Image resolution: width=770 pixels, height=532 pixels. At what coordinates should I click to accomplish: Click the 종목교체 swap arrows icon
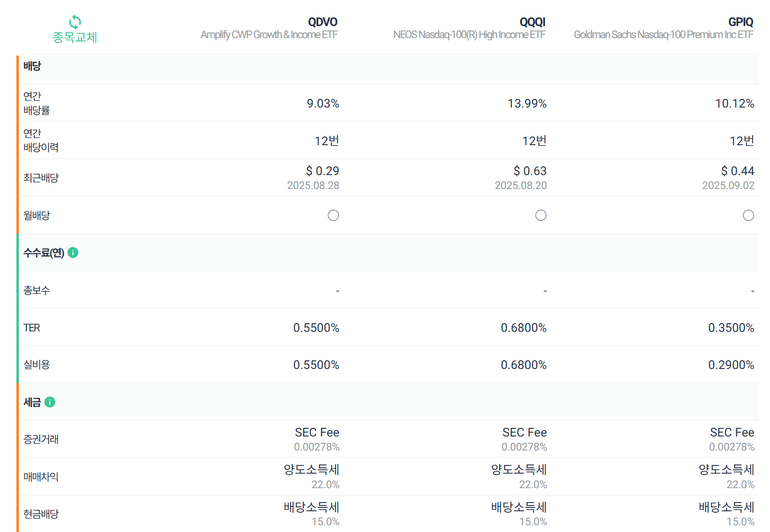[x=75, y=22]
